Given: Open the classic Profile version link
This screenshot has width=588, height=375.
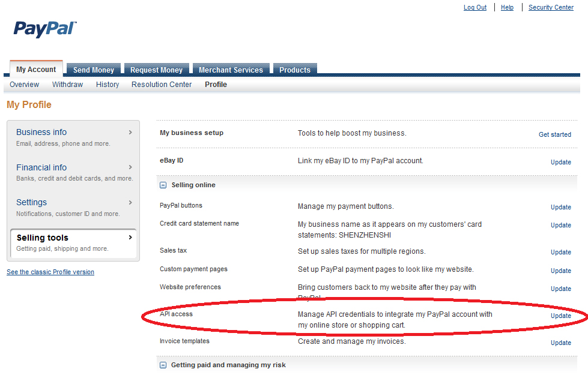Looking at the screenshot, I should (x=50, y=272).
